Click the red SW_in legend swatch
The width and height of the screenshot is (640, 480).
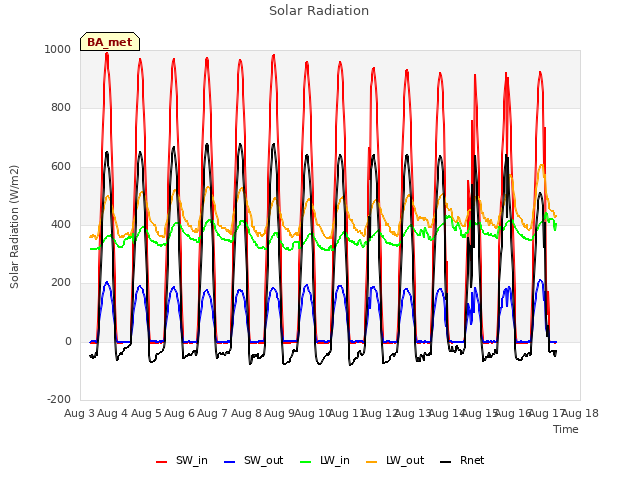(162, 462)
